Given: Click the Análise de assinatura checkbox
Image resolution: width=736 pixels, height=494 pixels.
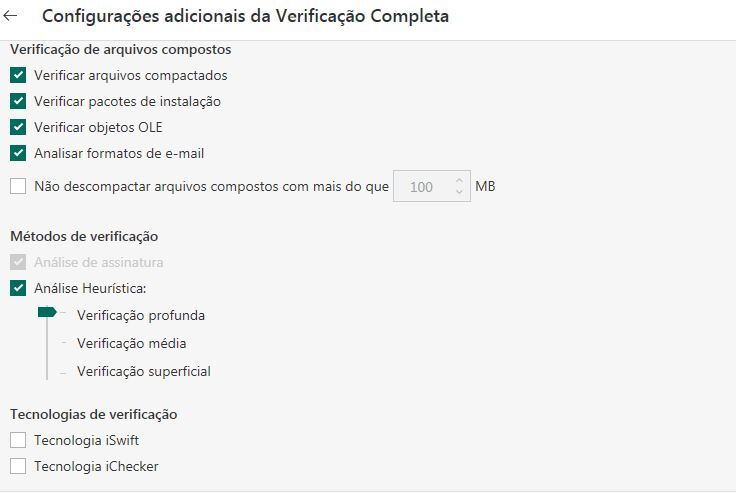Looking at the screenshot, I should 18,262.
